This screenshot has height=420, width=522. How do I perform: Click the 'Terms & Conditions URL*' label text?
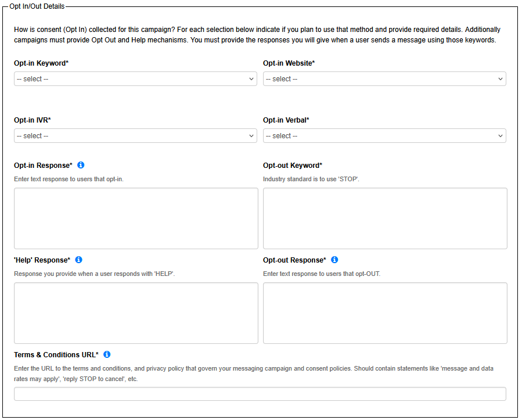56,354
